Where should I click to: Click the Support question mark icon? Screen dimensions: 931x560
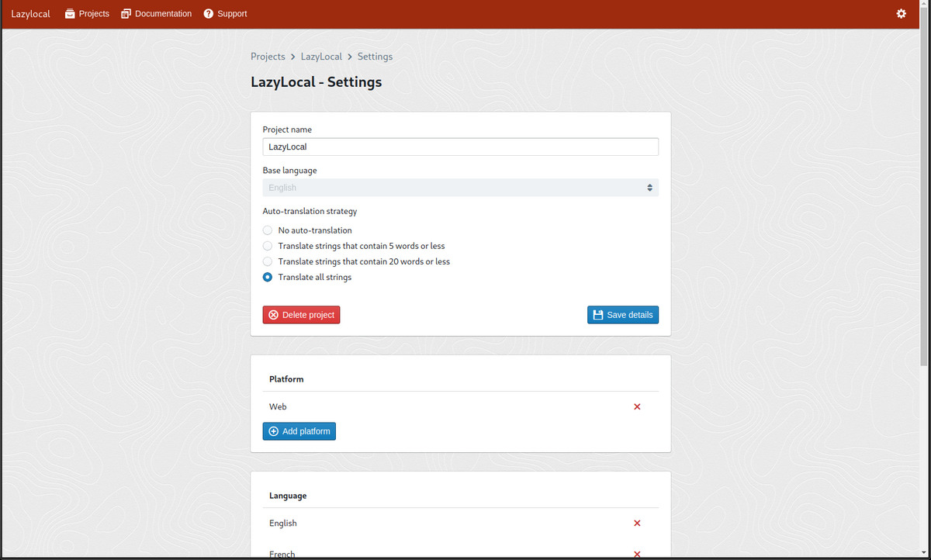click(209, 14)
